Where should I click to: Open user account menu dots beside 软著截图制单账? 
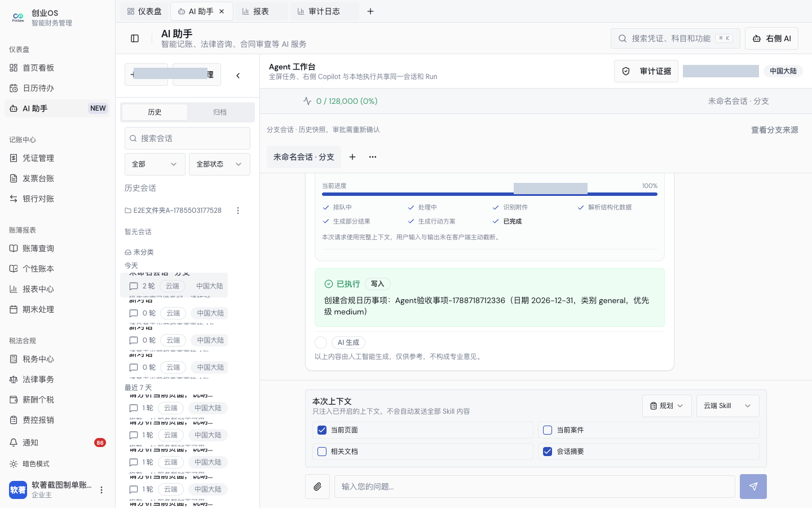coord(101,490)
